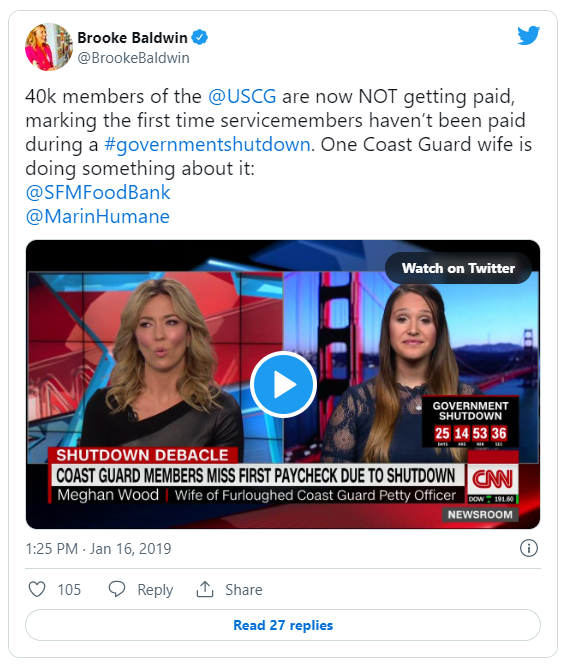
Task: Click the Reply text label
Action: click(x=155, y=590)
